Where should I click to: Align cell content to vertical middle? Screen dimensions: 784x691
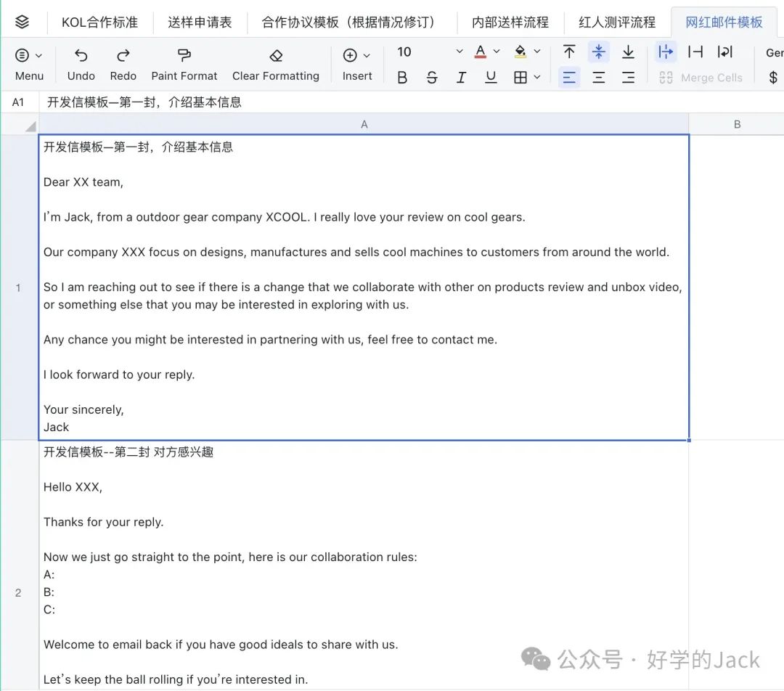[x=598, y=52]
